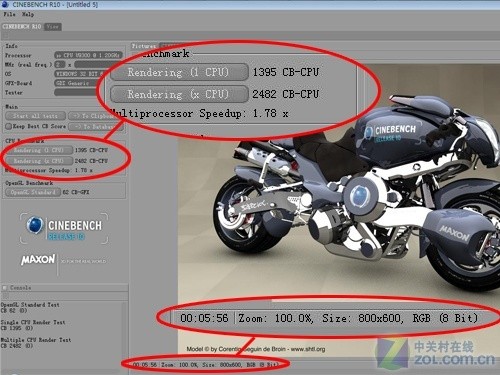This screenshot has width=500, height=375.
Task: Select console line CB 2482 (0)
Action: (x=17, y=346)
